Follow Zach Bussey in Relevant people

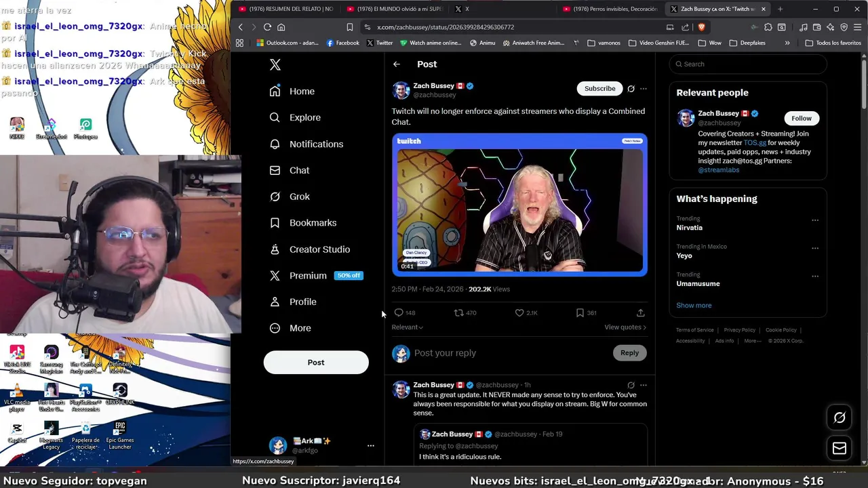tap(801, 118)
